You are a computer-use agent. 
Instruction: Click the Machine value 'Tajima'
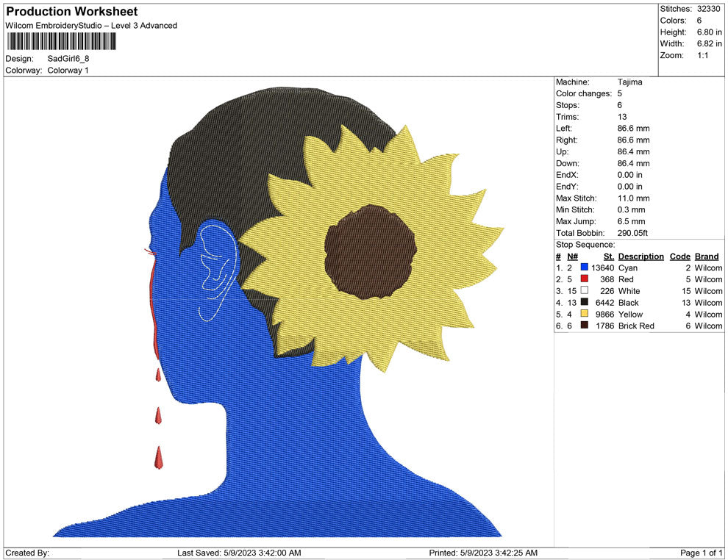coord(629,82)
